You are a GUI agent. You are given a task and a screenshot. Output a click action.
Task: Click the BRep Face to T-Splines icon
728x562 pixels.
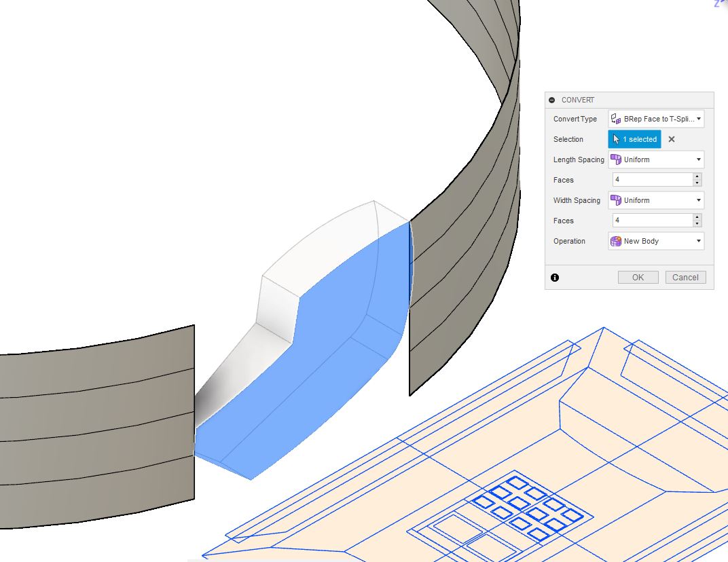pos(617,119)
